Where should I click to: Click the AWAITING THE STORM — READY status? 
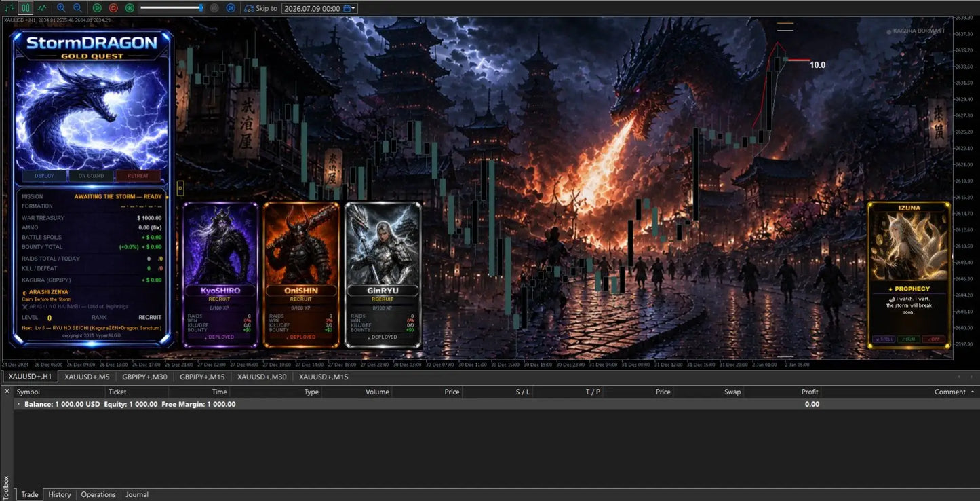tap(118, 196)
